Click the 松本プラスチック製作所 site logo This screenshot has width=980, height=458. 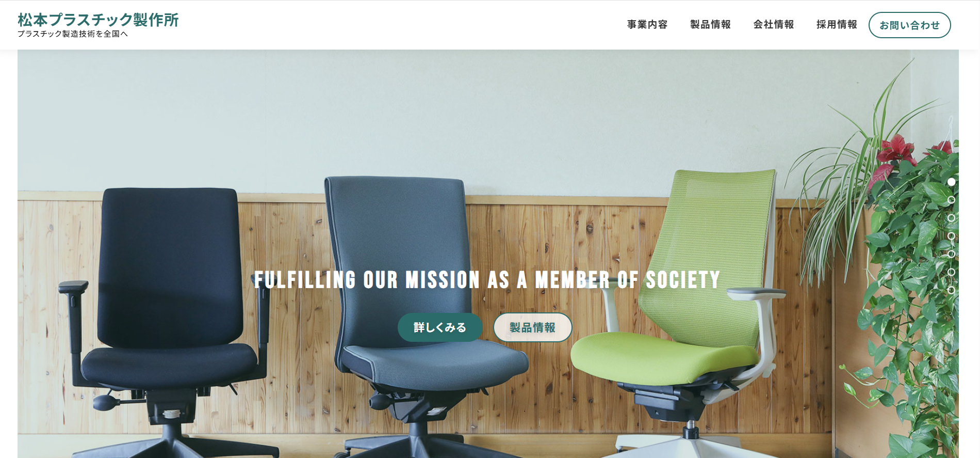[x=98, y=20]
